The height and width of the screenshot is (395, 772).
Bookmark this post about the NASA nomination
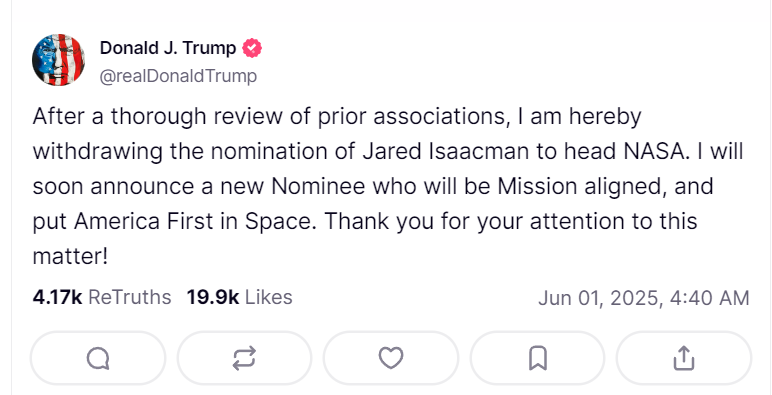(538, 358)
